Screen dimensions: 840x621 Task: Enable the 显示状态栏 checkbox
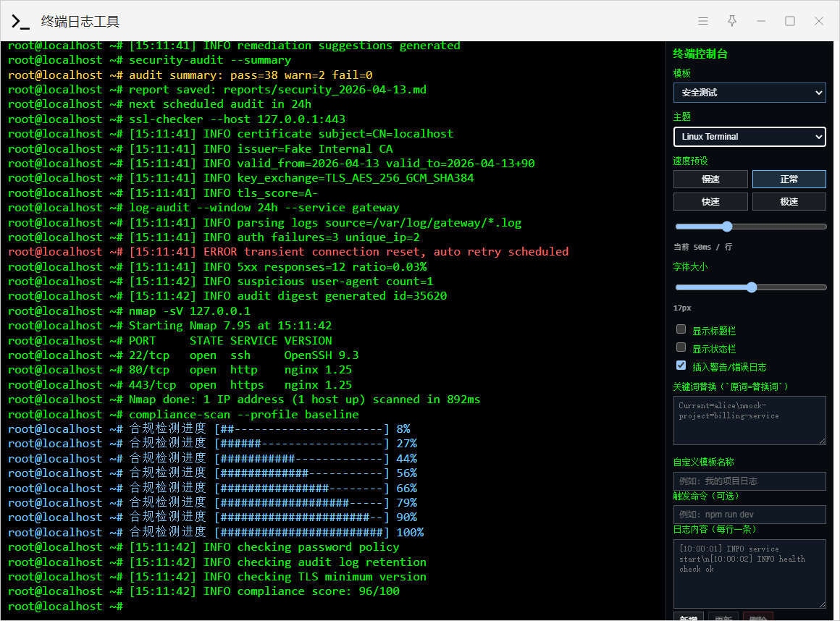(681, 348)
